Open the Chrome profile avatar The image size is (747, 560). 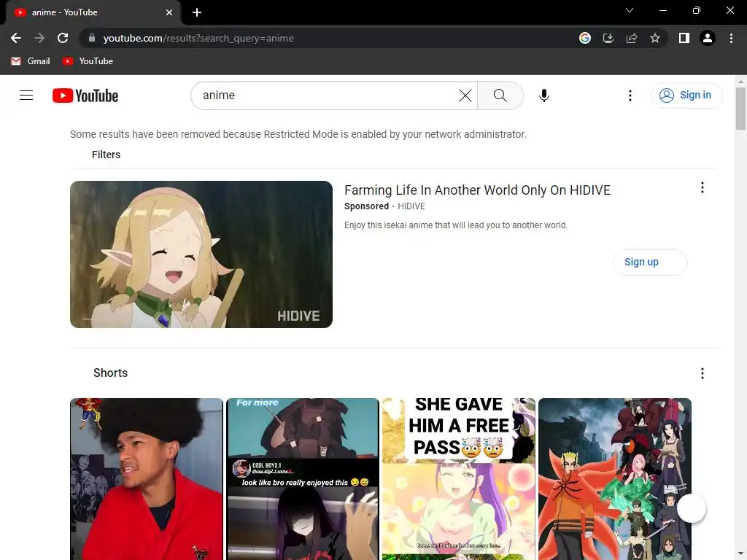pyautogui.click(x=708, y=38)
